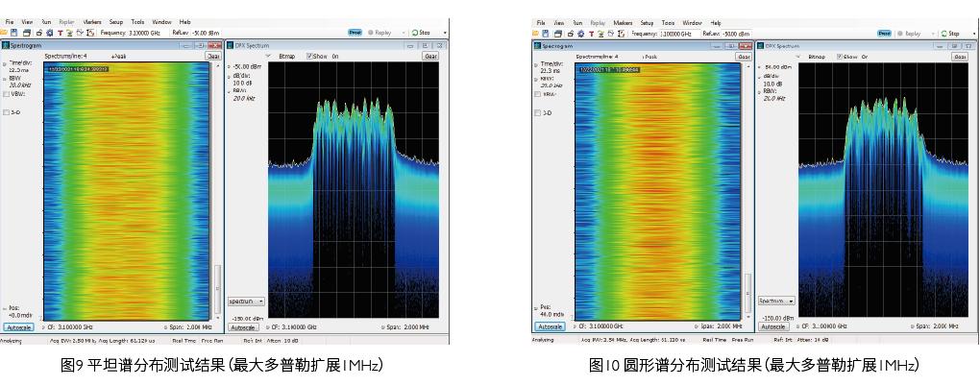Open the blue gear settings icon in Figure 10 toolbar
This screenshot has width=980, height=386.
pyautogui.click(x=580, y=34)
